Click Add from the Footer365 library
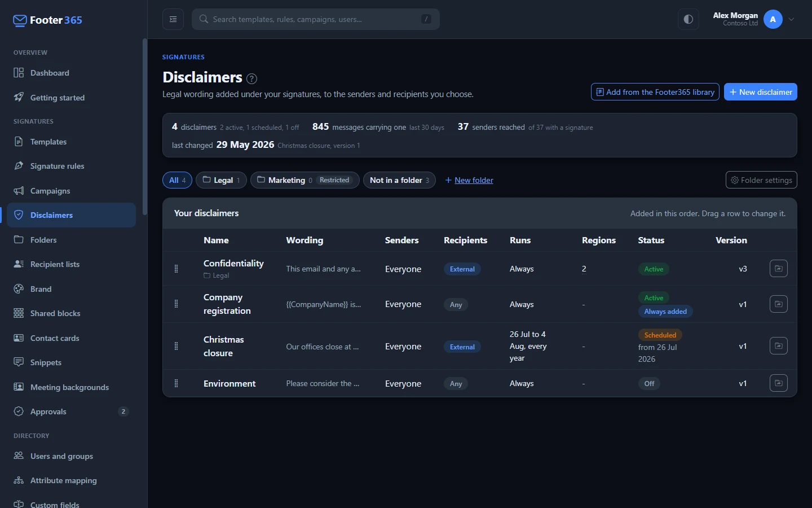This screenshot has width=812, height=508. pyautogui.click(x=655, y=92)
